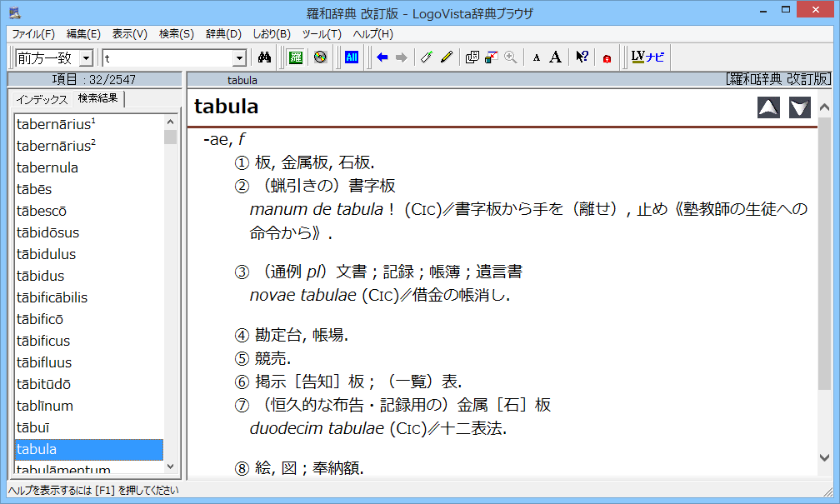Open the しおり(B) bookmark menu
Viewport: 840px width, 504px height.
tap(272, 34)
